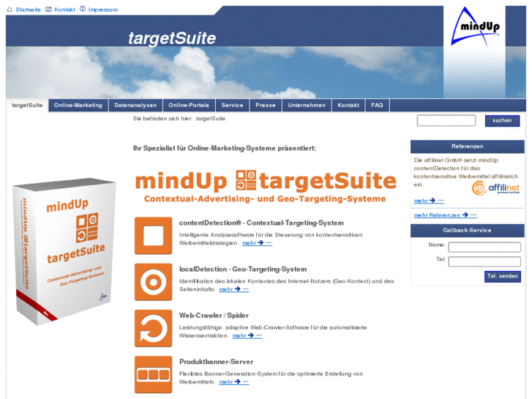Click the targetSuite breadcrumb text

click(x=210, y=119)
